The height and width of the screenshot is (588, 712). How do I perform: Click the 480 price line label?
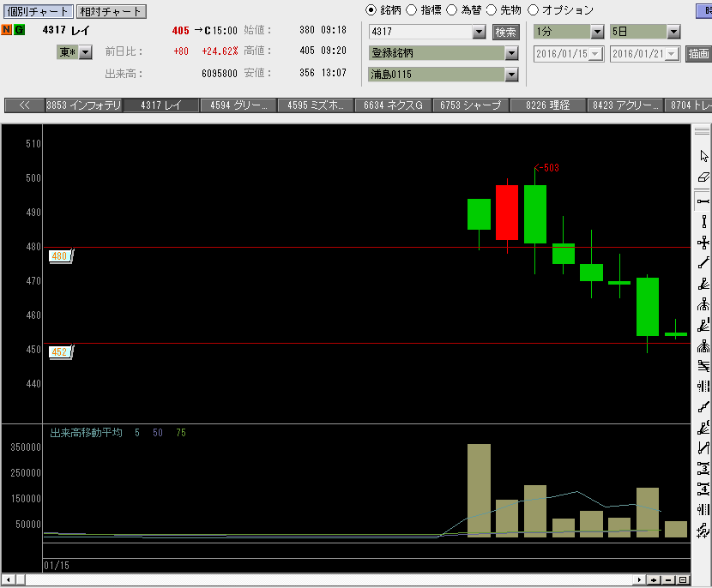pyautogui.click(x=60, y=256)
